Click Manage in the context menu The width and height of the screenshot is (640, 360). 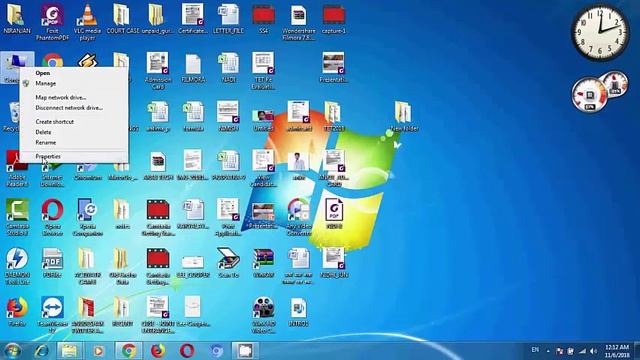[x=45, y=83]
